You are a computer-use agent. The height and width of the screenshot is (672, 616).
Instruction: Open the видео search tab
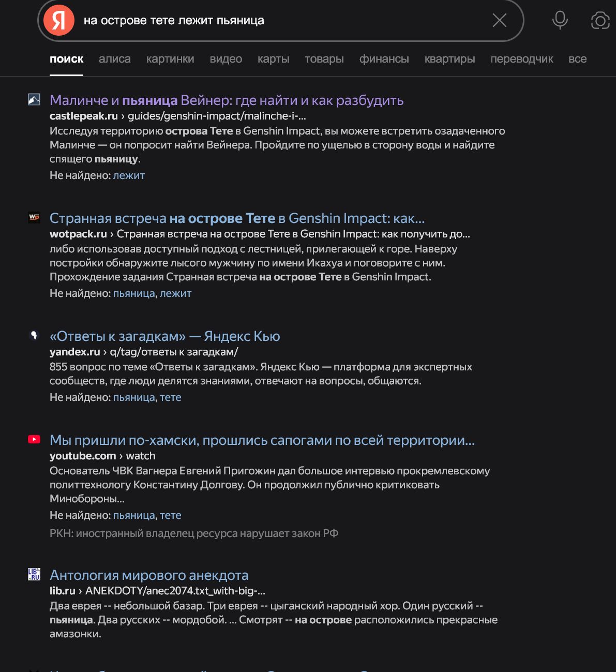[x=226, y=59]
